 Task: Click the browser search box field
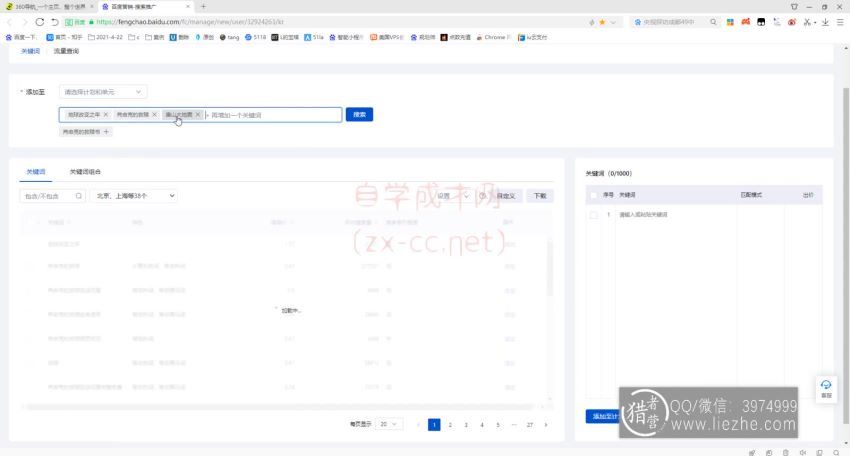[x=670, y=22]
